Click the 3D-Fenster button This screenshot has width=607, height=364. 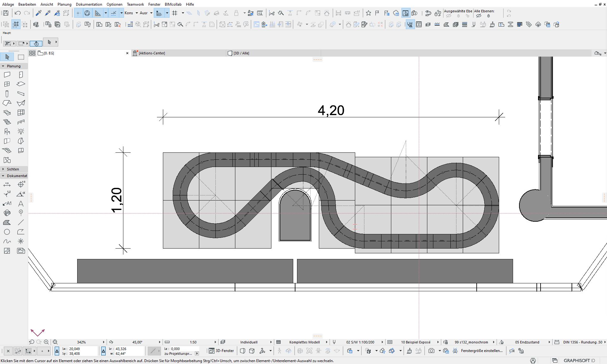221,351
